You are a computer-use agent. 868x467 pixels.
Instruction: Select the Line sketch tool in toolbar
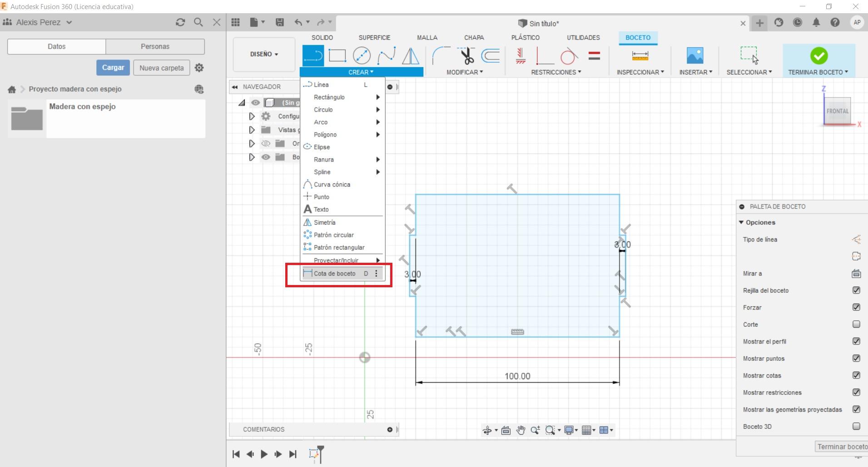pos(313,56)
